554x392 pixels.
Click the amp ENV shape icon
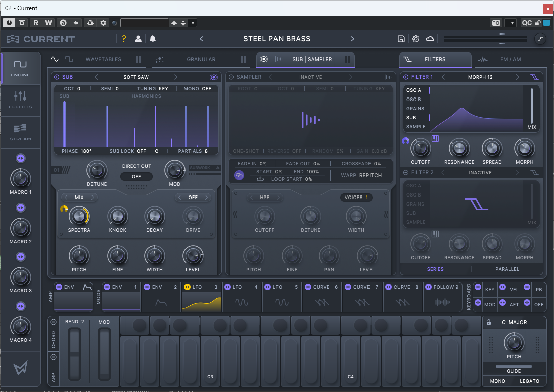click(87, 287)
